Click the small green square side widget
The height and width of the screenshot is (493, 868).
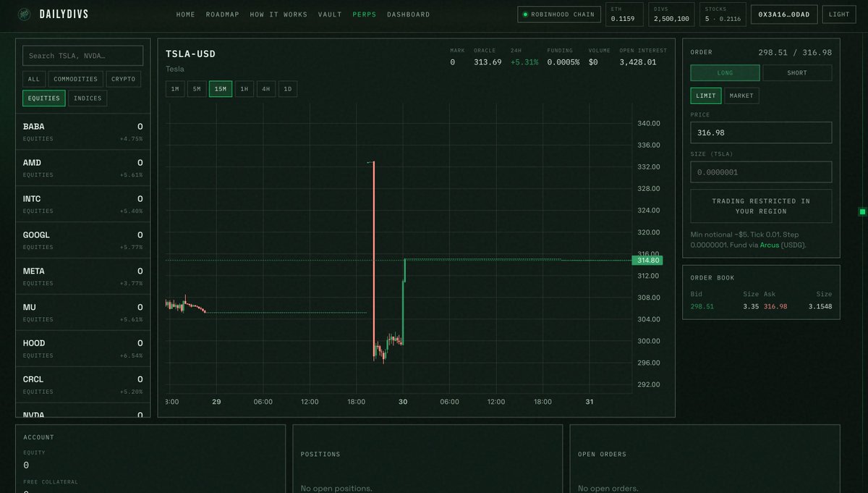(x=862, y=211)
